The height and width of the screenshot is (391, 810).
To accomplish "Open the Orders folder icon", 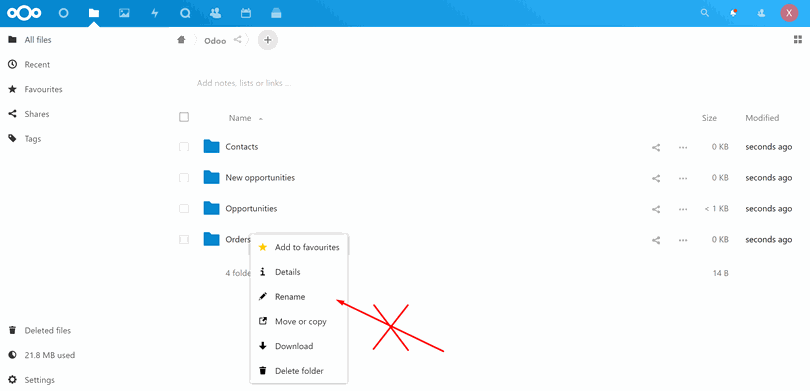I will pyautogui.click(x=211, y=240).
